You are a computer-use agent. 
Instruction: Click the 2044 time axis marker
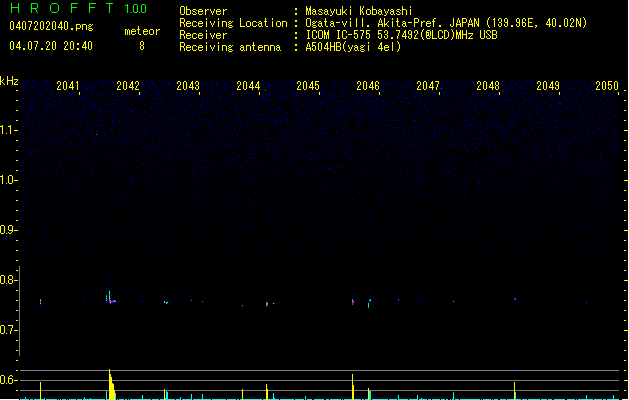pos(248,86)
